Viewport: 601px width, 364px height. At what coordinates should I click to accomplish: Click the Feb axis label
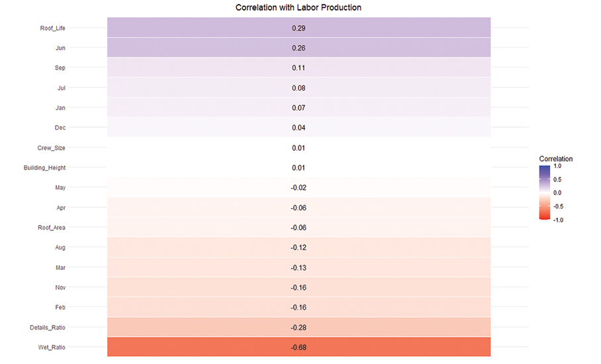pos(60,307)
